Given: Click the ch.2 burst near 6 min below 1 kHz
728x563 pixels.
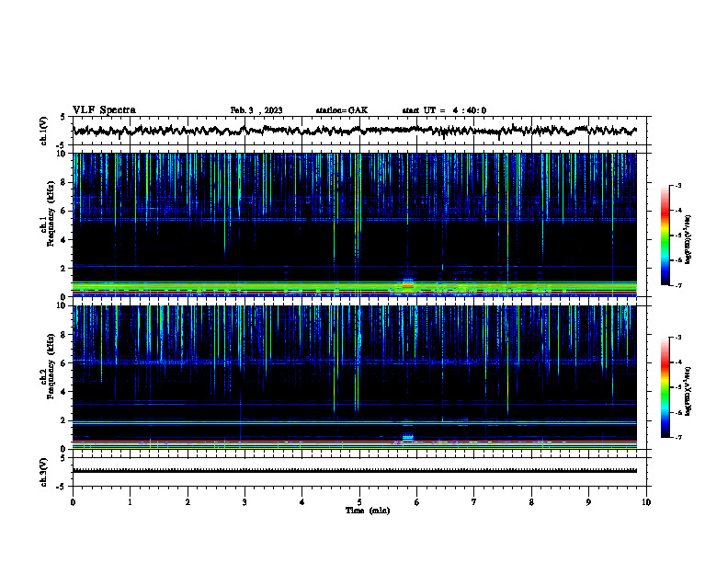Looking at the screenshot, I should (x=407, y=437).
